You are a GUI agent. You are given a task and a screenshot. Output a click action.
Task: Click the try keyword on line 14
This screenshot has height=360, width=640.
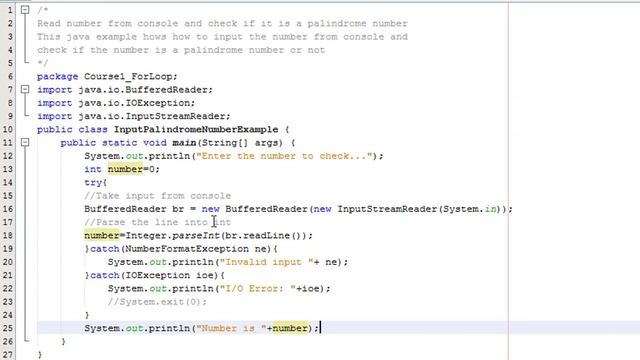(x=93, y=182)
